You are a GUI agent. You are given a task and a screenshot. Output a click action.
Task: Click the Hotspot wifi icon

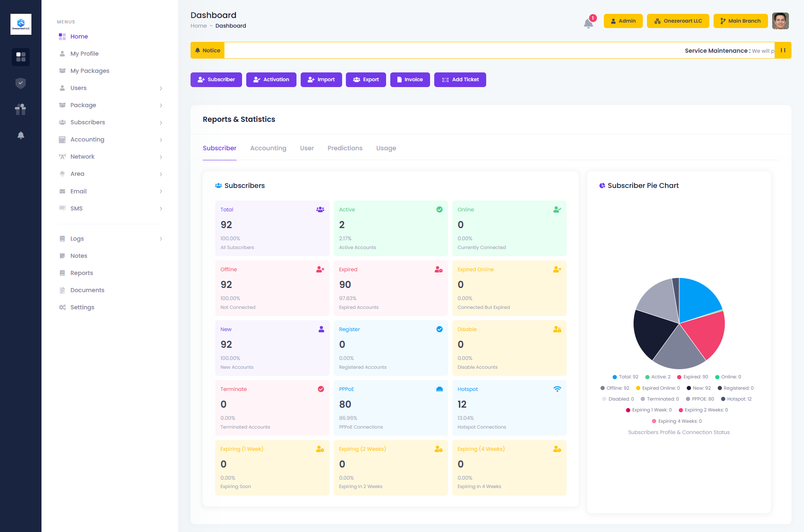pos(557,389)
